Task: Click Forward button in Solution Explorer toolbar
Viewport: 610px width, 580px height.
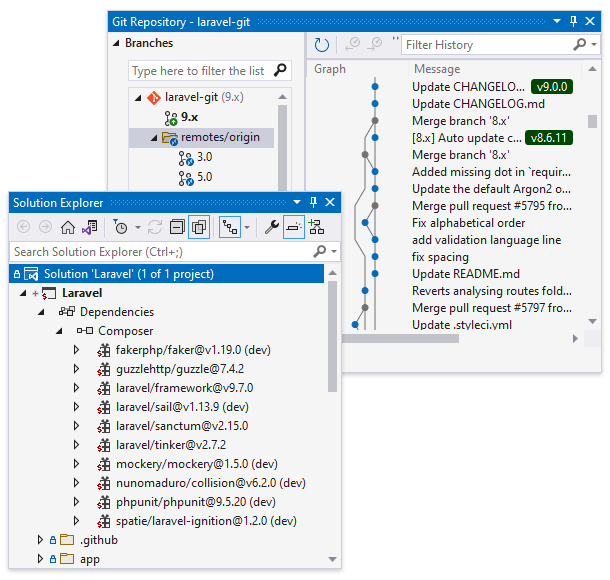Action: (45, 227)
